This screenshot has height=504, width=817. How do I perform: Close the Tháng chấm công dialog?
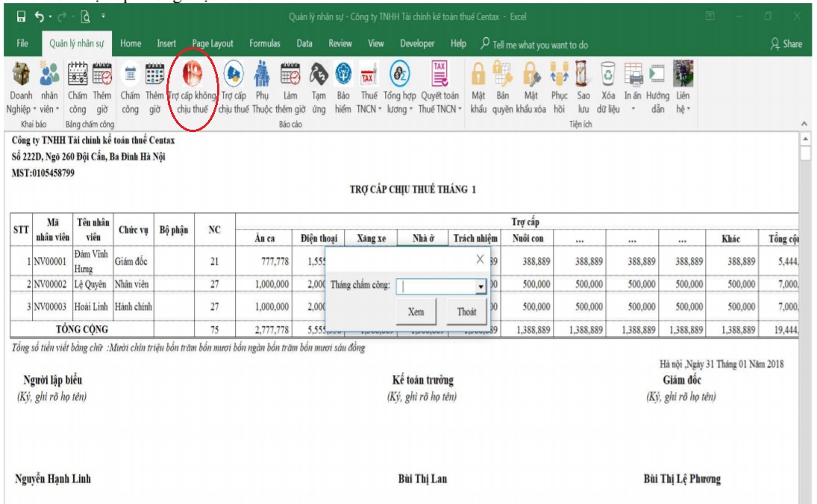click(480, 259)
